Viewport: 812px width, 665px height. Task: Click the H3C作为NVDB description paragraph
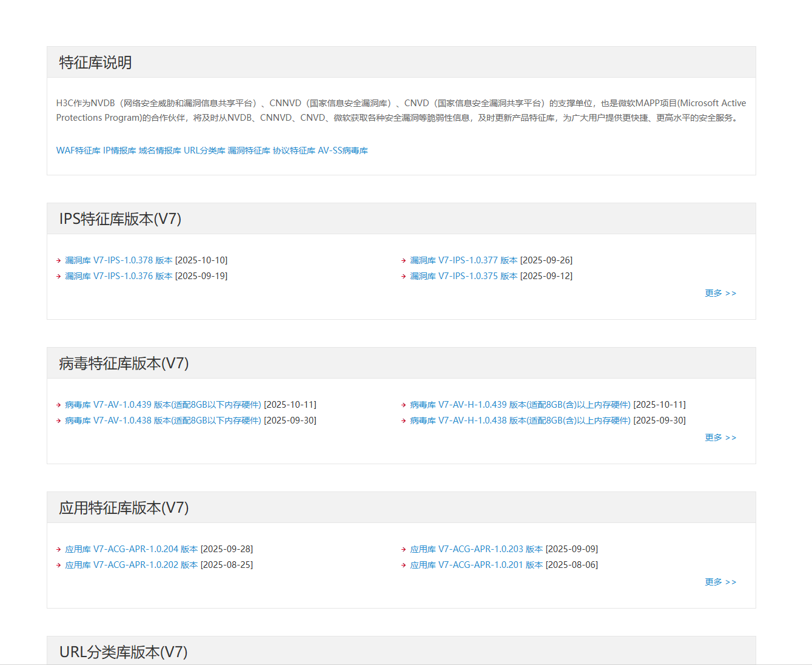(x=401, y=110)
